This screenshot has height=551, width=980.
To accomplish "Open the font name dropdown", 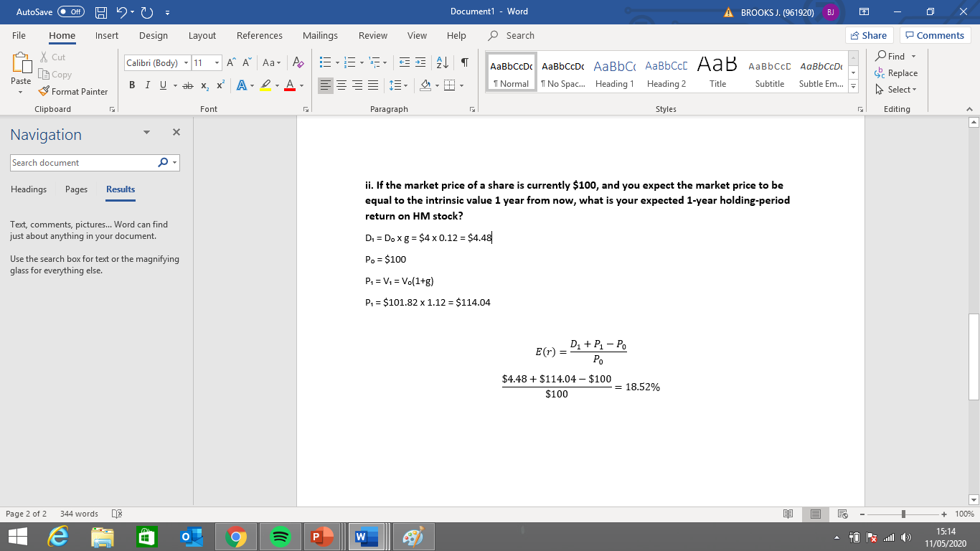I will click(186, 63).
